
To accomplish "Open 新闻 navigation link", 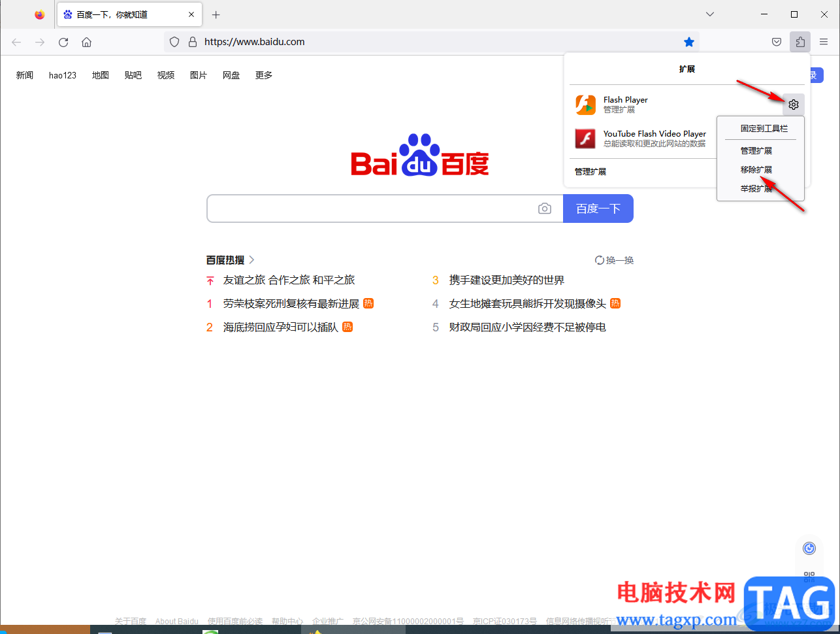I will [25, 75].
